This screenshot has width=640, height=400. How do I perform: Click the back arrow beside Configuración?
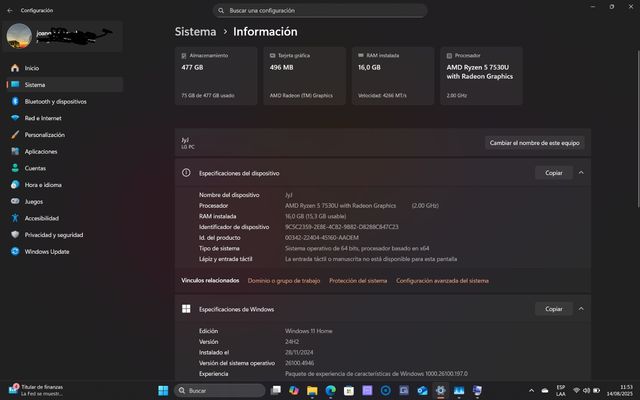pos(10,10)
